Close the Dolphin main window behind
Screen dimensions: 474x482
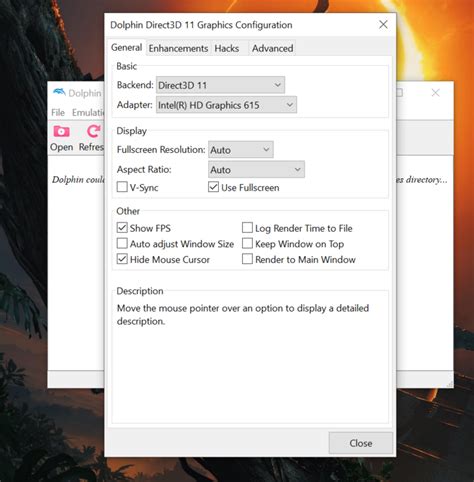435,93
